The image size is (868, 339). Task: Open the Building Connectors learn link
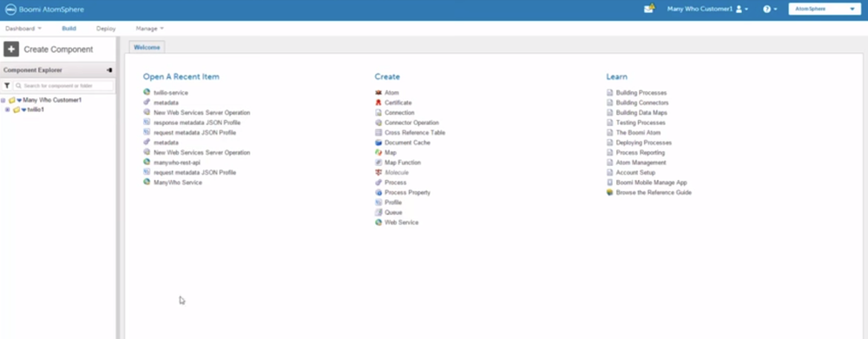coord(642,103)
